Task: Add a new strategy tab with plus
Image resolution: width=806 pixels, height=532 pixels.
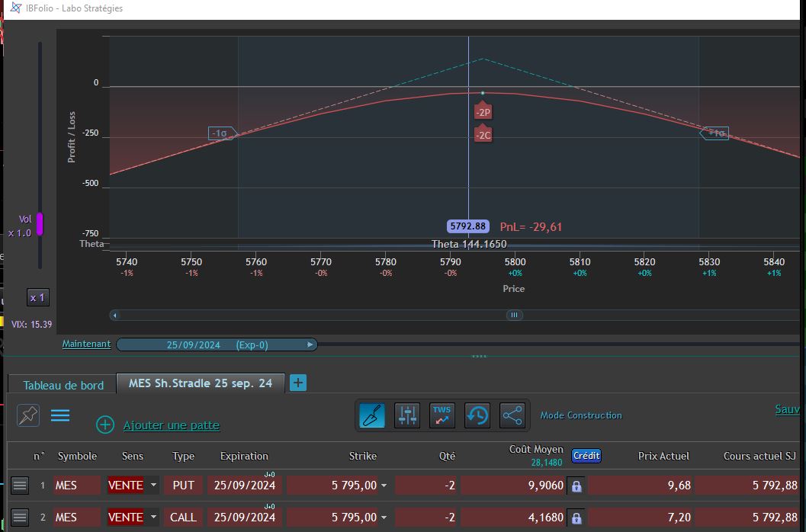Action: point(298,383)
